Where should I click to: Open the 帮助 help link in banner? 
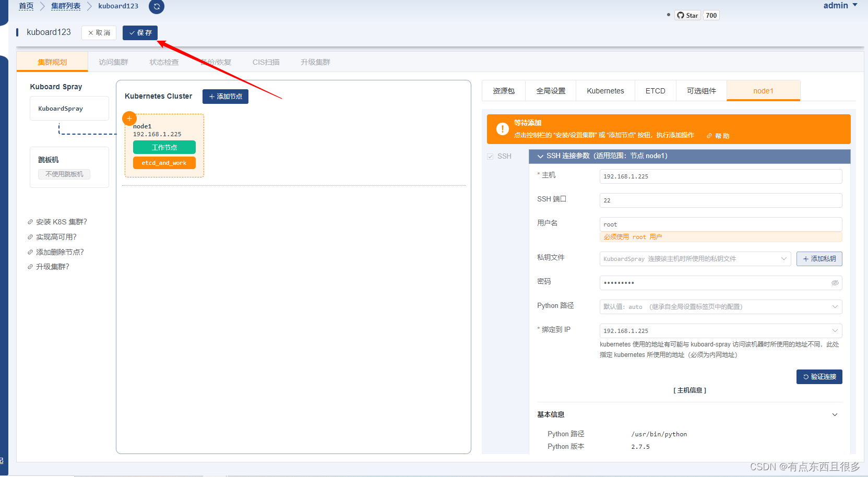click(718, 136)
